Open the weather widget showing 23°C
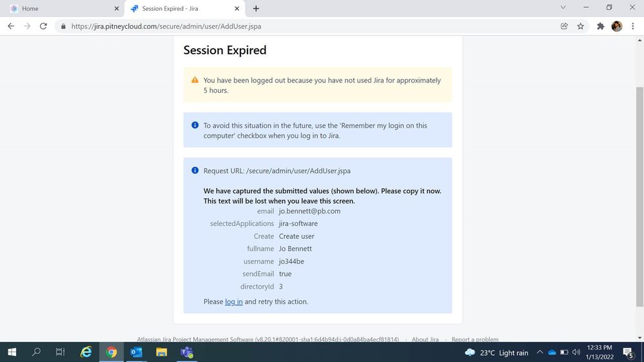 [x=496, y=352]
